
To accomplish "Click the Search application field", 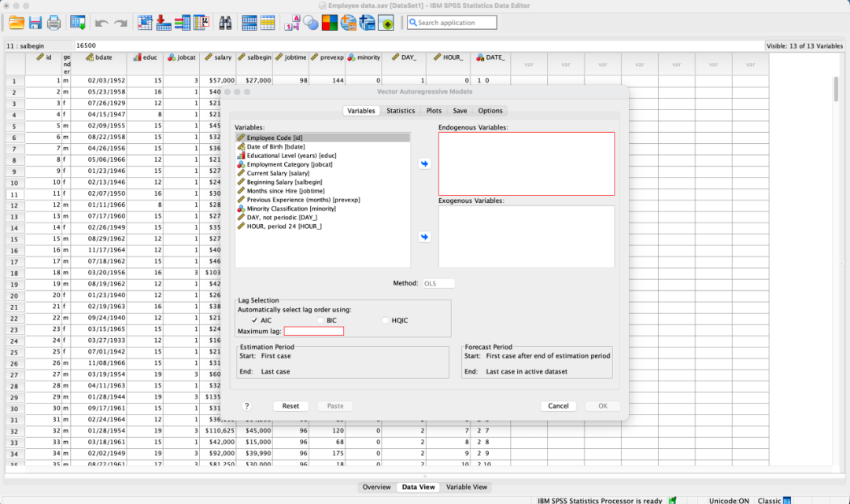I will point(452,23).
